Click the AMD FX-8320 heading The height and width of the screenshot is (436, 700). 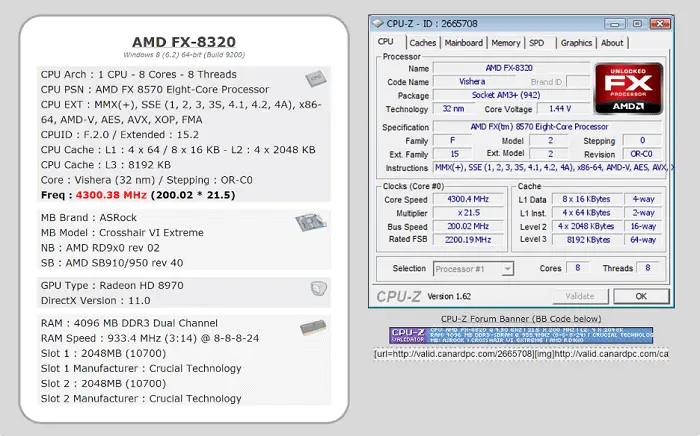[184, 42]
